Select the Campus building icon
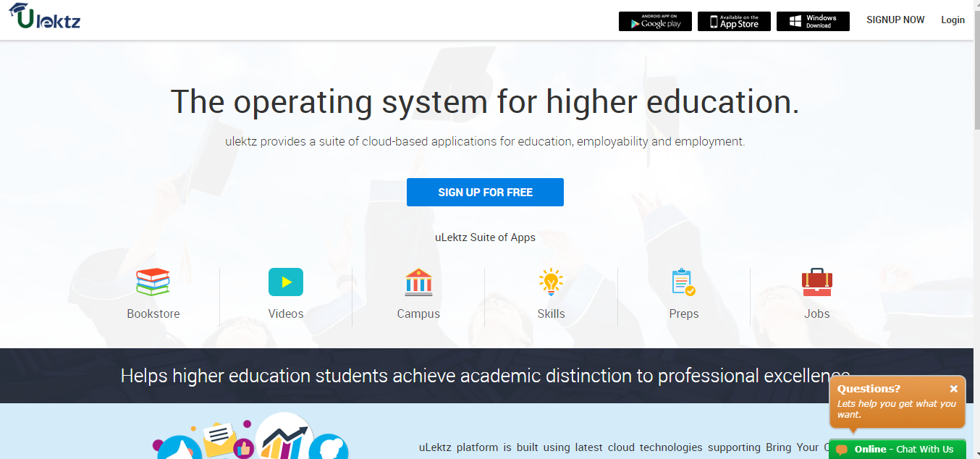Viewport: 980px width, 459px height. (x=418, y=282)
